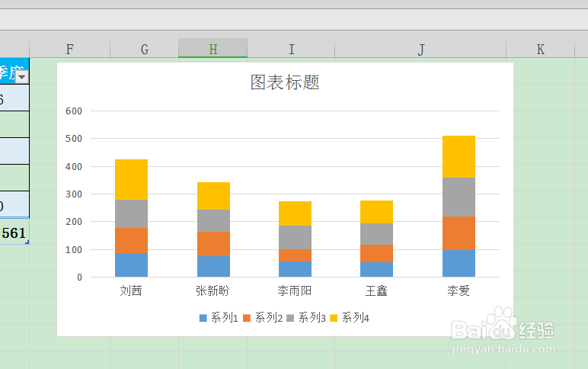Select the gray segment of 张新盼 bar
Screen dimensions: 588x369
(x=213, y=221)
